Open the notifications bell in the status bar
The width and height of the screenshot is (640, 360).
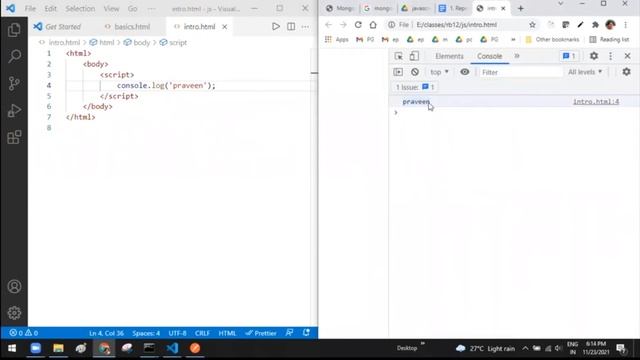[307, 333]
